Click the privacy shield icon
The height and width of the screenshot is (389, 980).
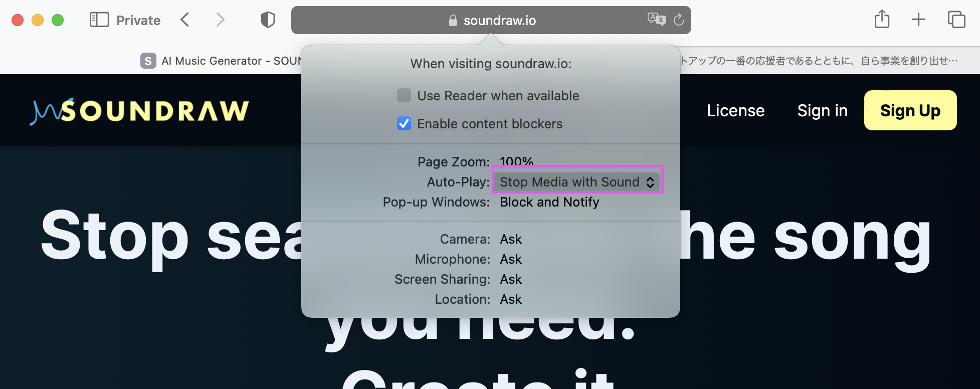click(x=268, y=20)
